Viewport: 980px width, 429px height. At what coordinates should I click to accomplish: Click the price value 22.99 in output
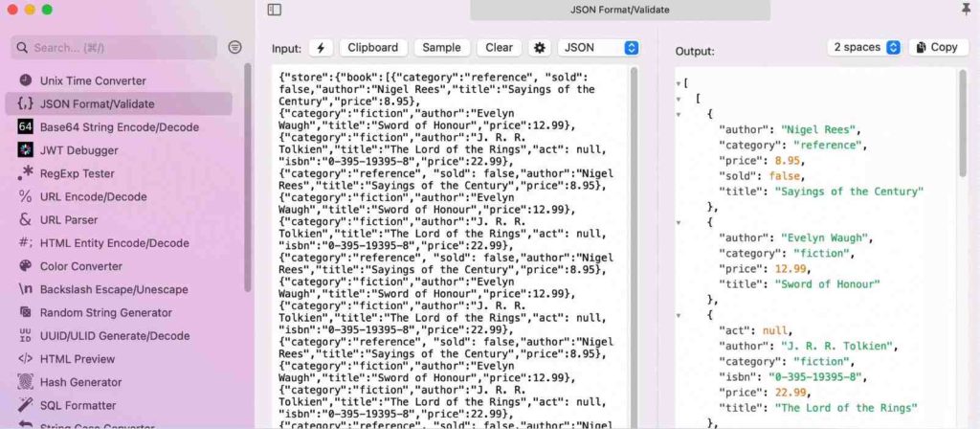click(791, 392)
